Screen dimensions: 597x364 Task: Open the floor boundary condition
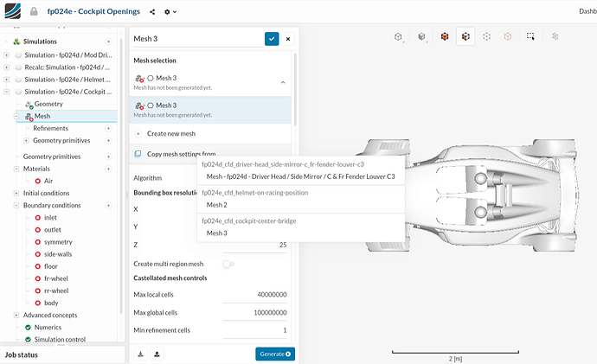[51, 266]
